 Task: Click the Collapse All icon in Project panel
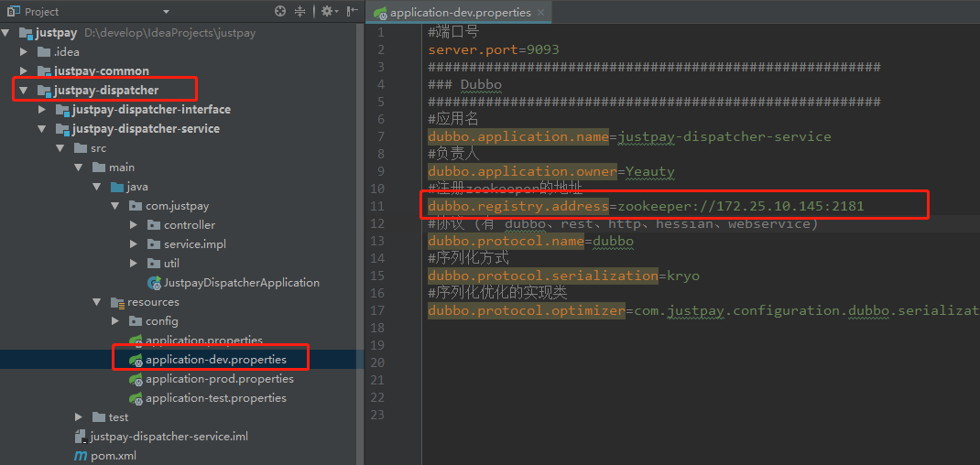tap(300, 11)
